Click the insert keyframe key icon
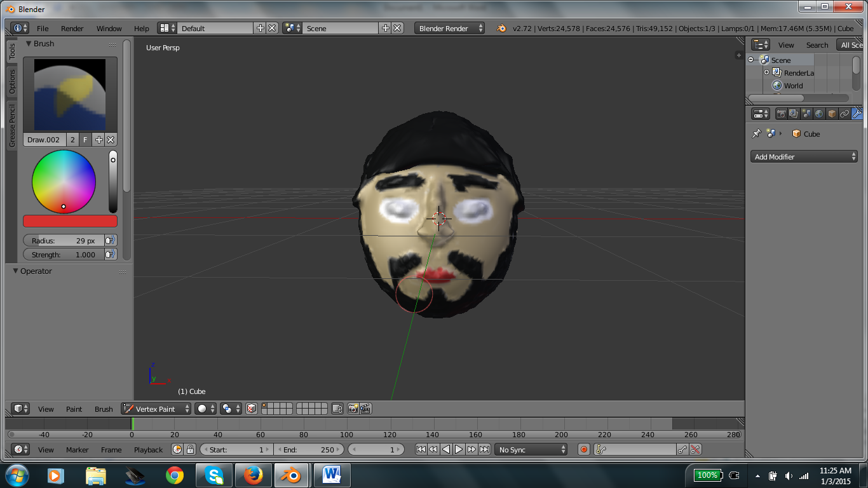 click(682, 449)
